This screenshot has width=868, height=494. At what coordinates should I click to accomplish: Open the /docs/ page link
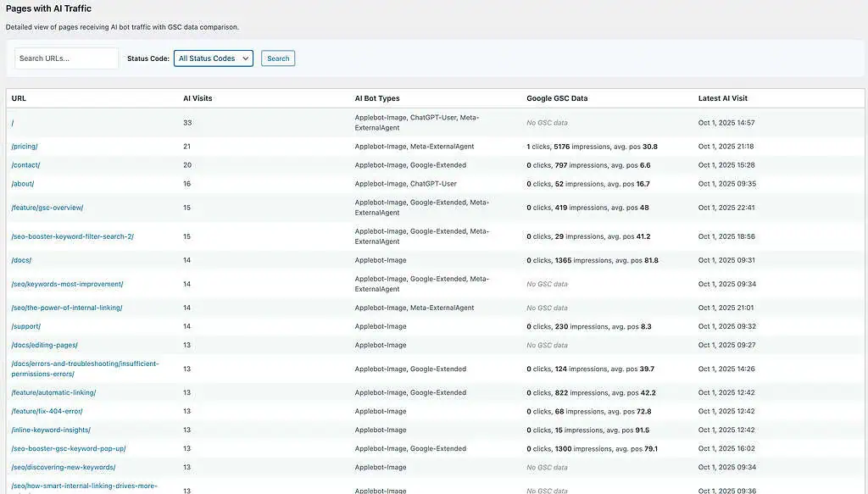[x=20, y=259]
